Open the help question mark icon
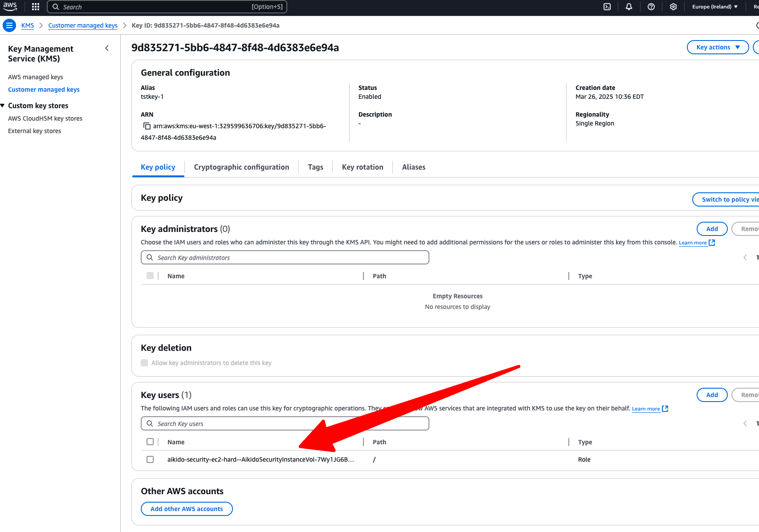 pos(651,7)
